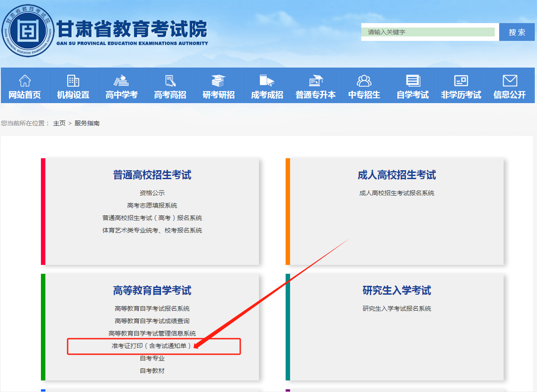
Task: Open the 高考志愿填报系统 link
Action: (x=152, y=205)
